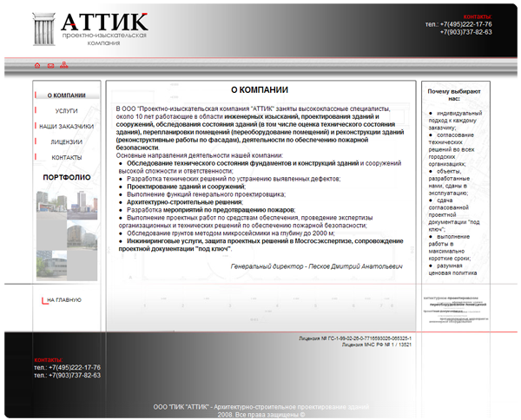Open middle-right portfolio tower thumbnail
Screen dimensions: 521x420
click(82, 235)
